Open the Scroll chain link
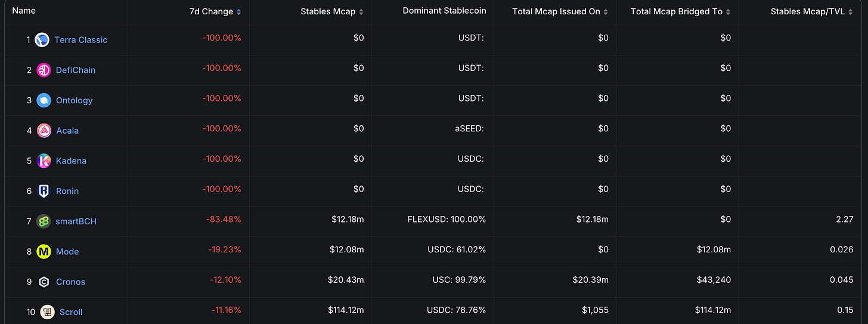The image size is (868, 324). (x=71, y=312)
